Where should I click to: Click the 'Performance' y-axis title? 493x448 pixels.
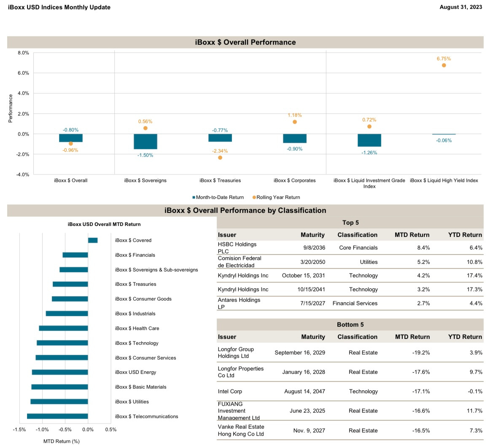coord(11,108)
